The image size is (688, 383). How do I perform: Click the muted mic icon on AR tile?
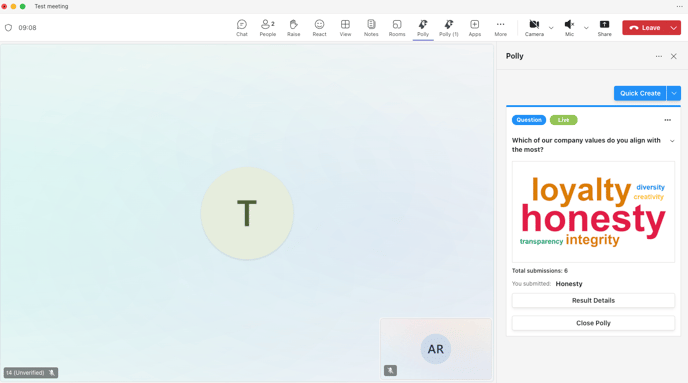[x=390, y=370]
